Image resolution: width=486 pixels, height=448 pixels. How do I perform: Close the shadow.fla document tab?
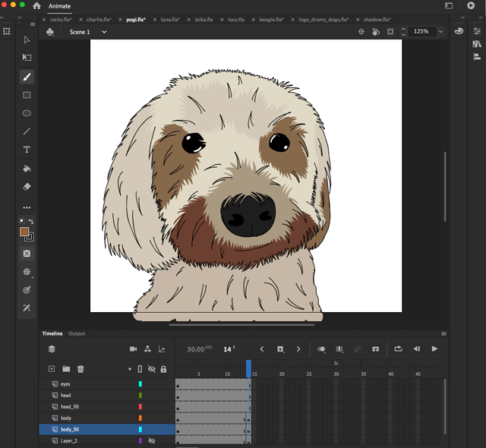tap(358, 20)
